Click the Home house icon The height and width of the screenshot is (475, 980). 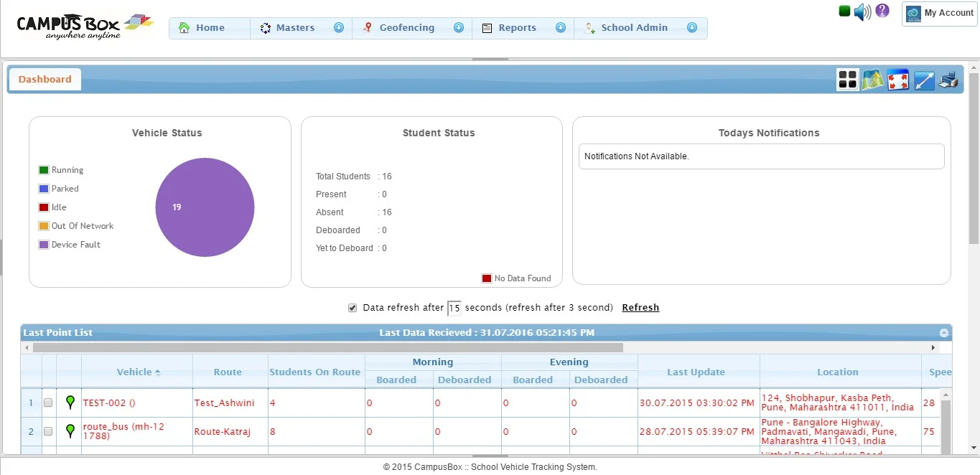point(185,28)
